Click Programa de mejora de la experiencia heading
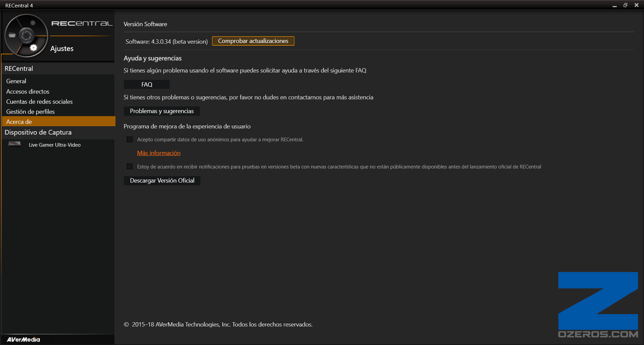Screen dimensions: 644x345 tap(187, 127)
